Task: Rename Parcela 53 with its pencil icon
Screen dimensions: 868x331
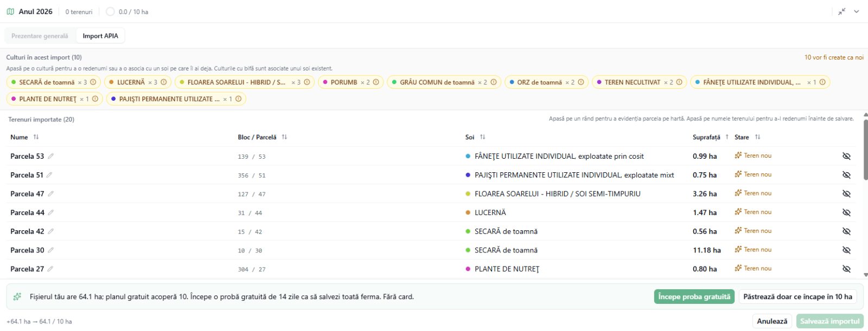Action: tap(51, 156)
